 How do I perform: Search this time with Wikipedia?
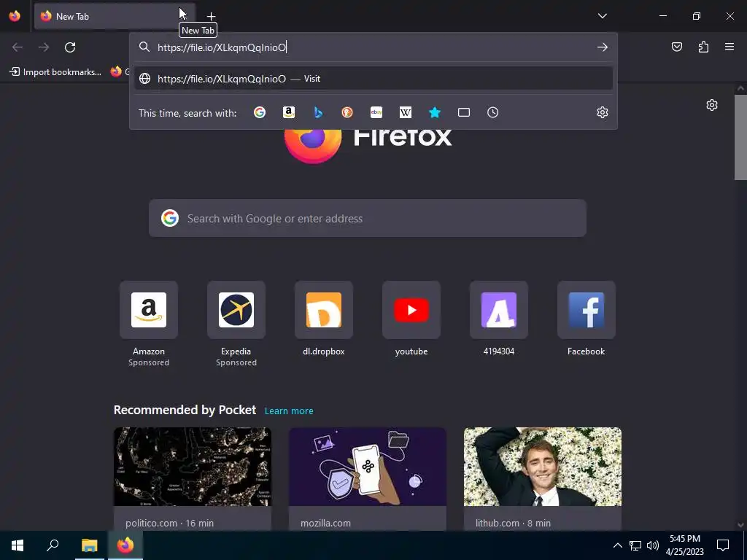[x=406, y=112]
